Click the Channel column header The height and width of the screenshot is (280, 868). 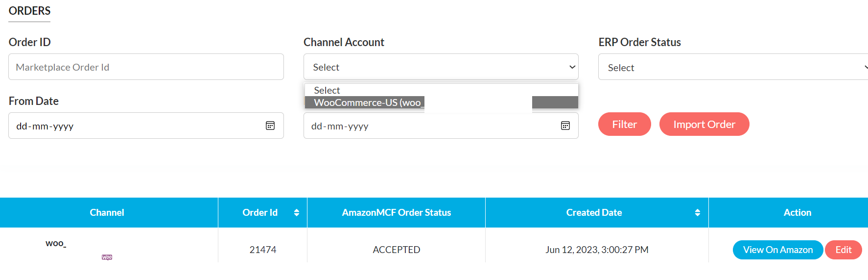(x=107, y=212)
